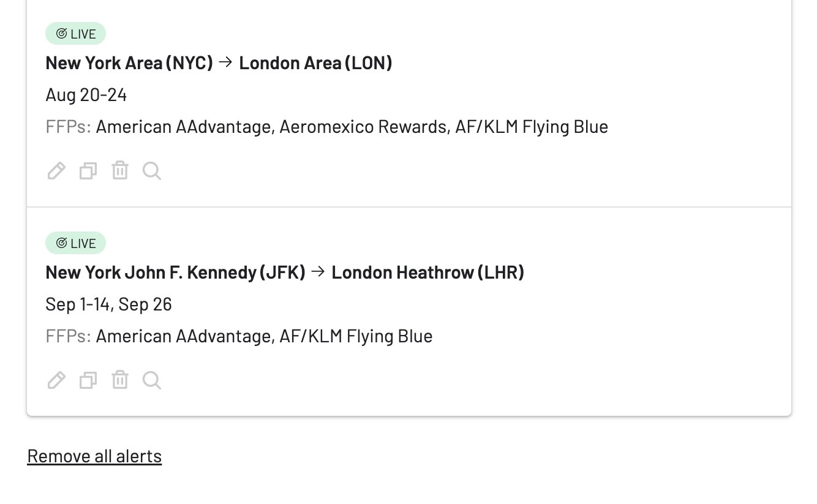Click the London Area (LON) destination text
The width and height of the screenshot is (817, 504).
pyautogui.click(x=315, y=63)
